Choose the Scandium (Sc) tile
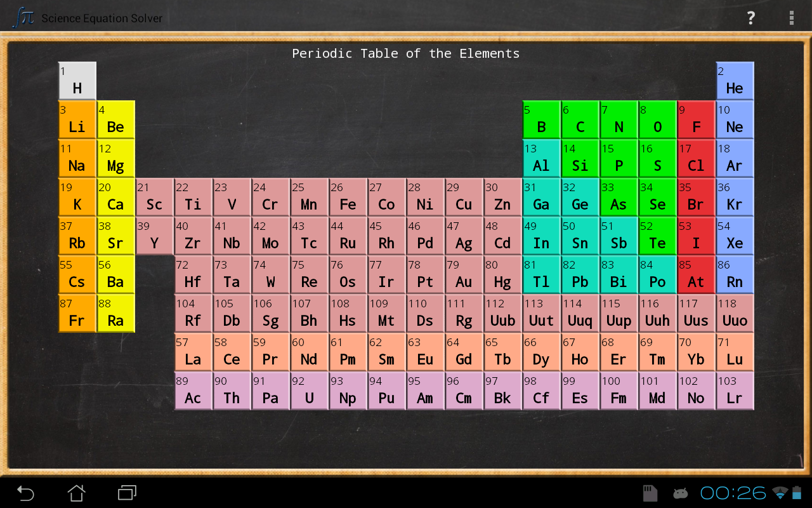This screenshot has height=508, width=812. click(155, 197)
